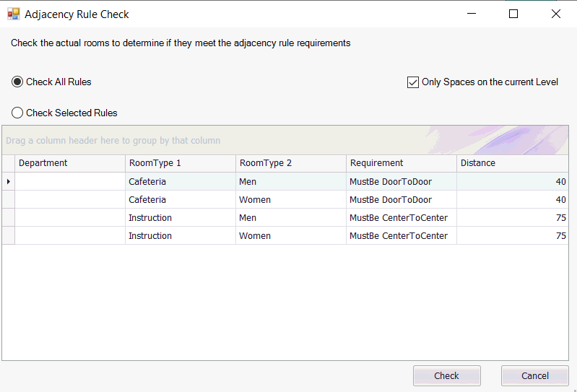Viewport: 577px width, 392px height.
Task: Click the Cancel button
Action: [x=534, y=375]
